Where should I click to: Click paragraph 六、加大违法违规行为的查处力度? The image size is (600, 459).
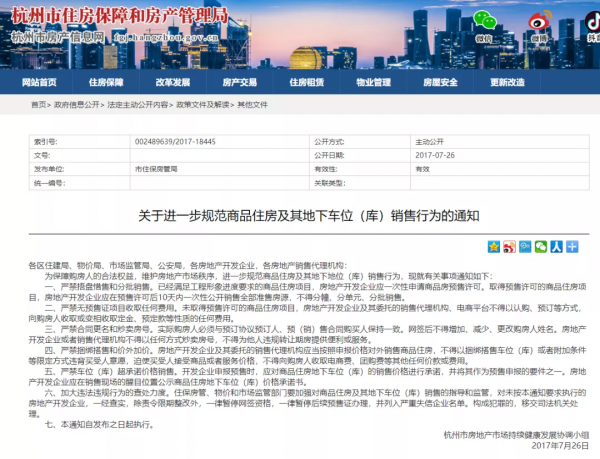coord(308,403)
